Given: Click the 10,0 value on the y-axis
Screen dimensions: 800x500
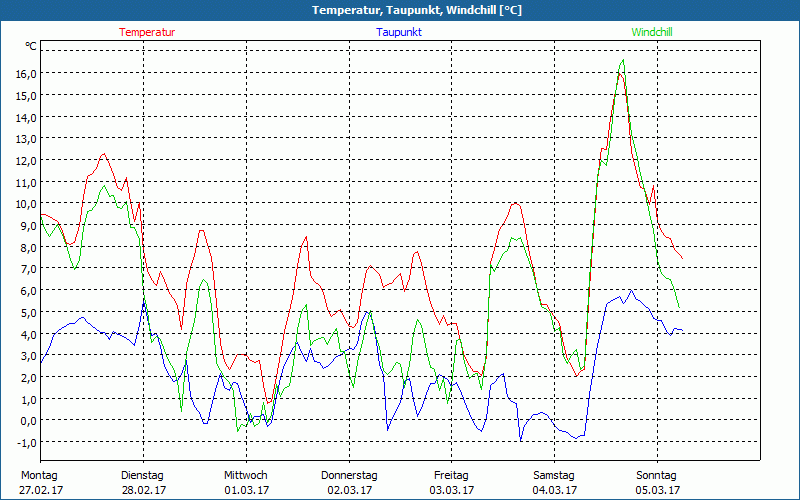Looking at the screenshot, I should click(x=25, y=204).
